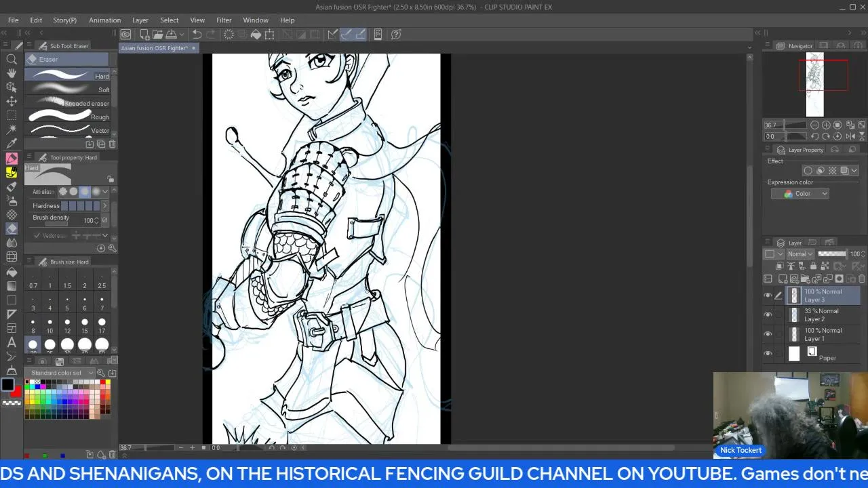The width and height of the screenshot is (868, 488).
Task: Open sub tool detail wrench icon
Action: click(112, 248)
